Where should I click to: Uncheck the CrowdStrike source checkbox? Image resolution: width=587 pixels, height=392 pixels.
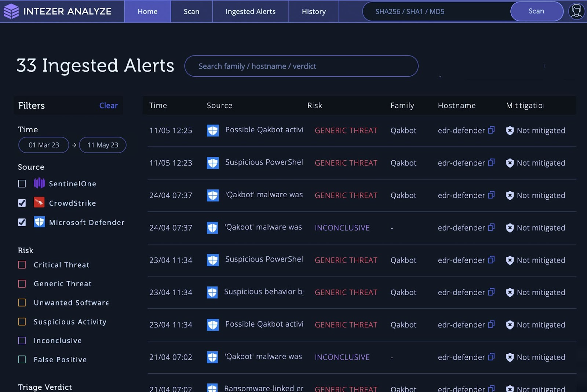(x=22, y=203)
